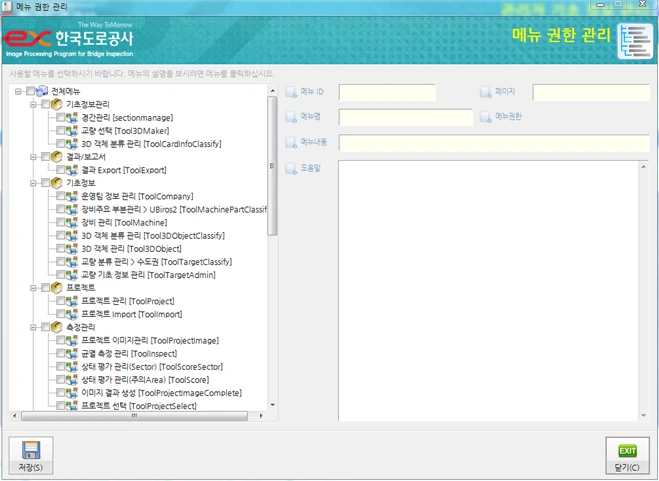
Task: Select 상태 평가 관리(주의Area) [ToolScore] entry
Action: [145, 380]
